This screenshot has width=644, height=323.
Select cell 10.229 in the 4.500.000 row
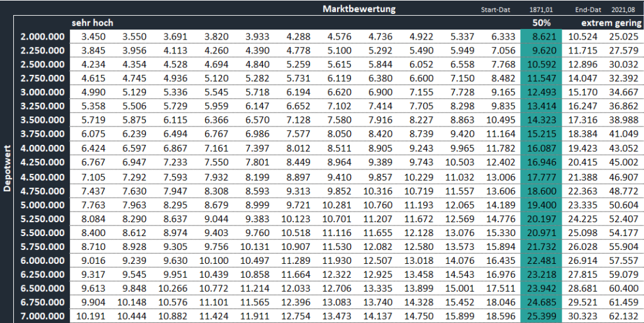[418, 177]
